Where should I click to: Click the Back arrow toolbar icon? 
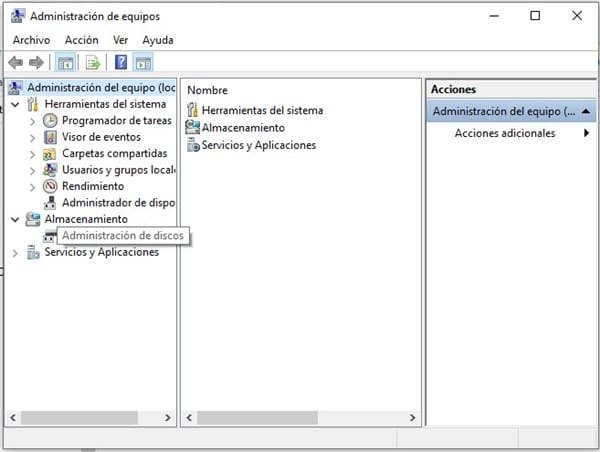coord(16,62)
